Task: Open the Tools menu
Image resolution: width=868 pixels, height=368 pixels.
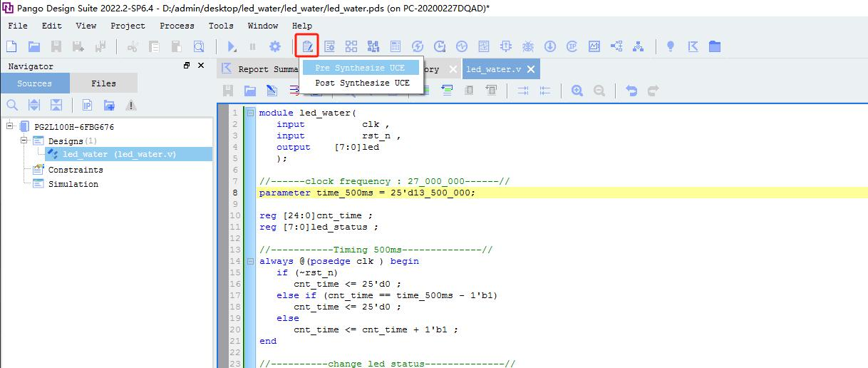Action: pyautogui.click(x=221, y=26)
